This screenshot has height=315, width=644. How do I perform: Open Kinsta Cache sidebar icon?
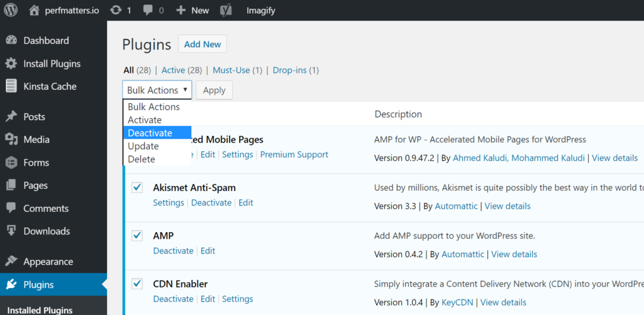click(11, 86)
